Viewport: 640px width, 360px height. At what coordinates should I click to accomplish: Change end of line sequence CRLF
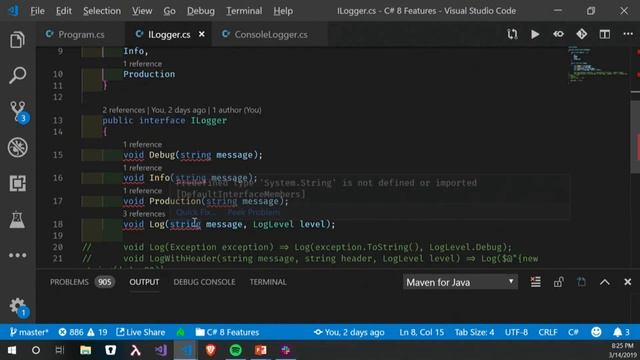548,332
